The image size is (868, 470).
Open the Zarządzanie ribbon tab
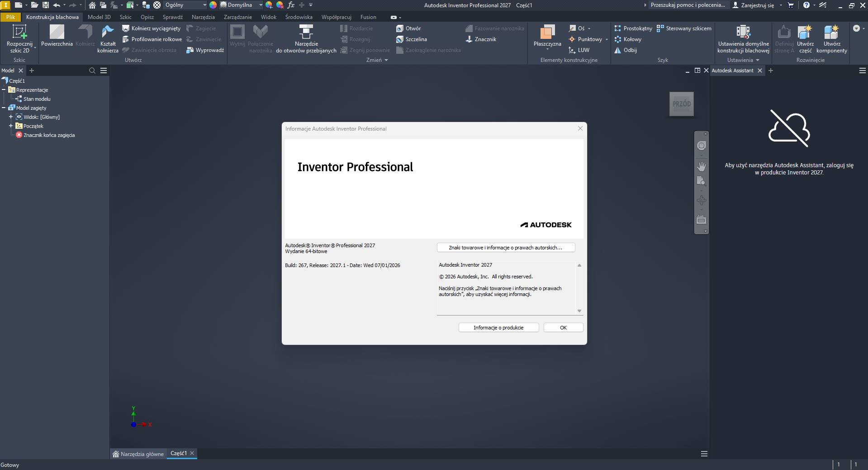pos(238,17)
